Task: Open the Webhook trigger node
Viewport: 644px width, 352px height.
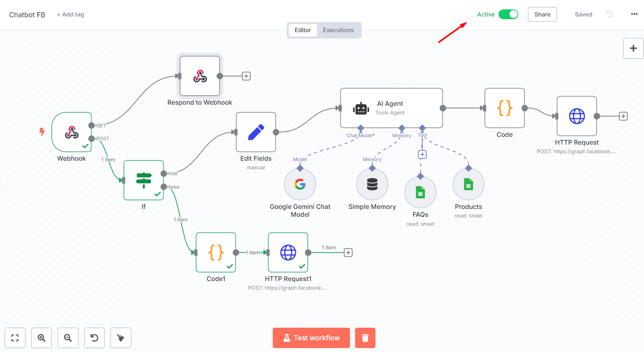Action: point(71,132)
